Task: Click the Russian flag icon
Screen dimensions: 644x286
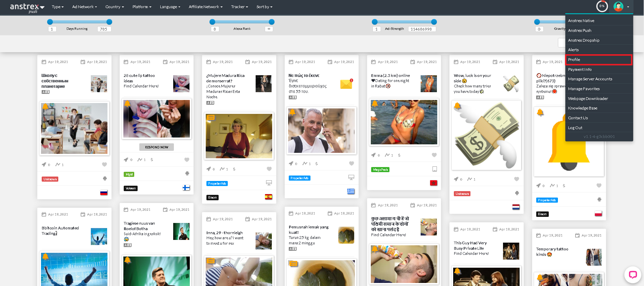Action: [104, 192]
